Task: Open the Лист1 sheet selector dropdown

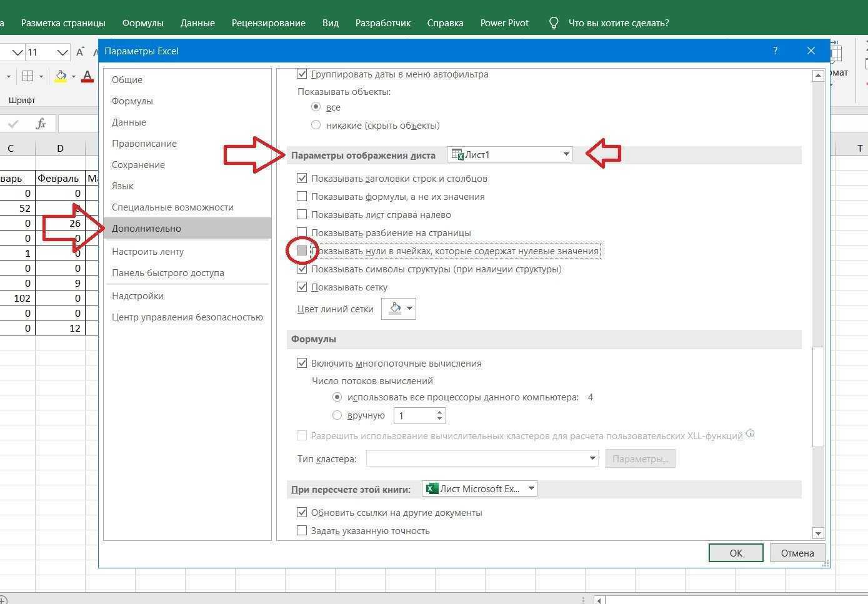Action: [566, 154]
